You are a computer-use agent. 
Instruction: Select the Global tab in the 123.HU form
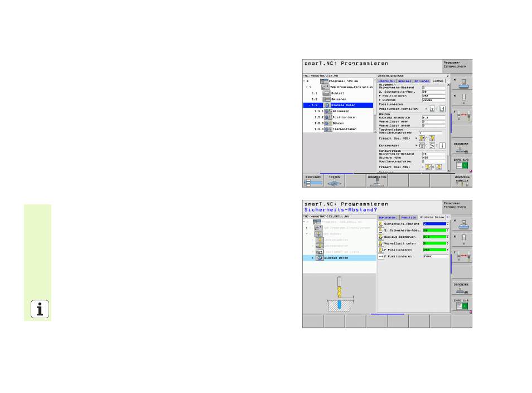click(438, 81)
